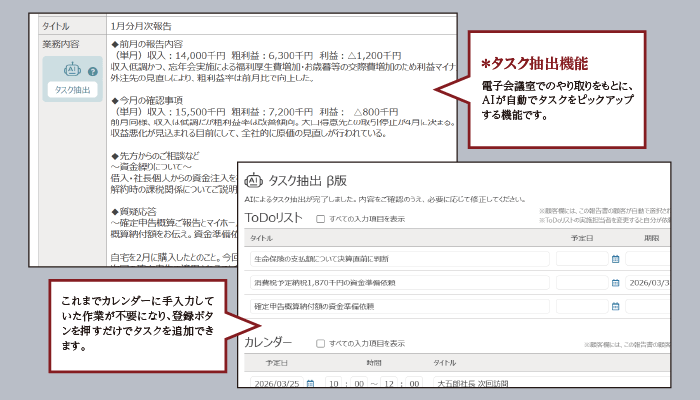
Task: Enable カレンダー すべての入力項目を表示 checkbox
Action: [320, 343]
